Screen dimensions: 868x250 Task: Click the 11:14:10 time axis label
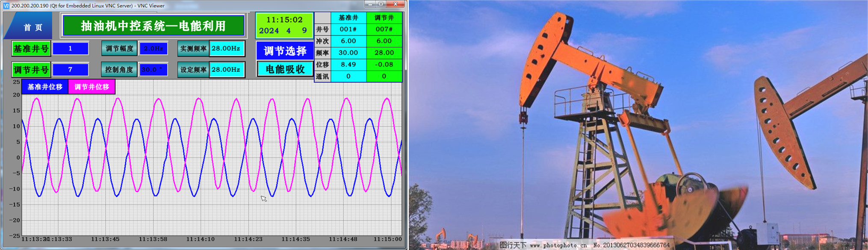200,239
